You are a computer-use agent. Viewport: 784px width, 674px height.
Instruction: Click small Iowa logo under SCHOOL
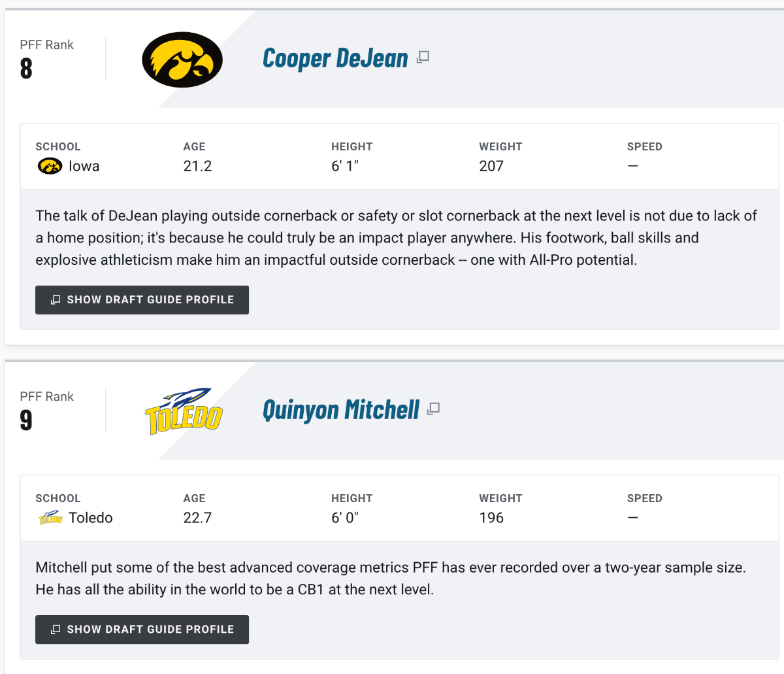coord(50,166)
